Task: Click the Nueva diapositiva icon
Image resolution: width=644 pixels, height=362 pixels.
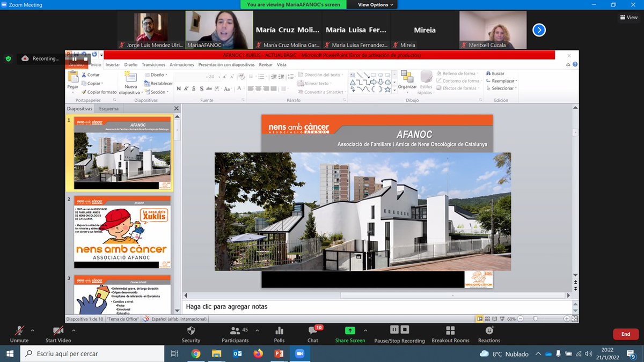Action: 130,78
